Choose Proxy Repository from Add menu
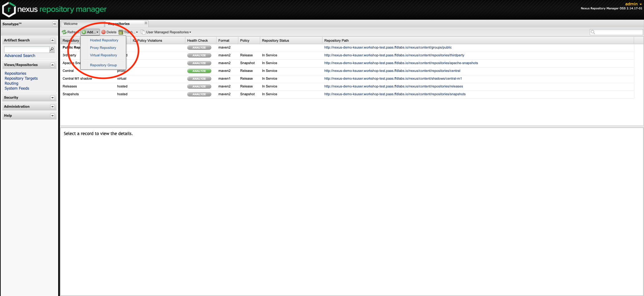This screenshot has width=644, height=296. click(103, 48)
